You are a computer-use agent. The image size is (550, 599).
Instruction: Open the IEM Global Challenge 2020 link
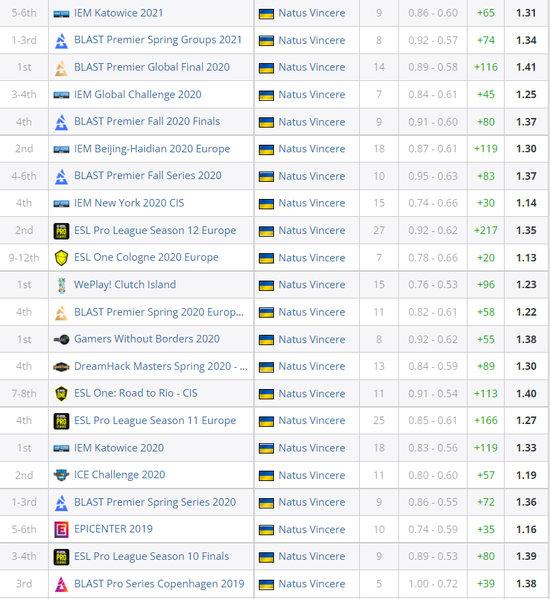pyautogui.click(x=138, y=94)
